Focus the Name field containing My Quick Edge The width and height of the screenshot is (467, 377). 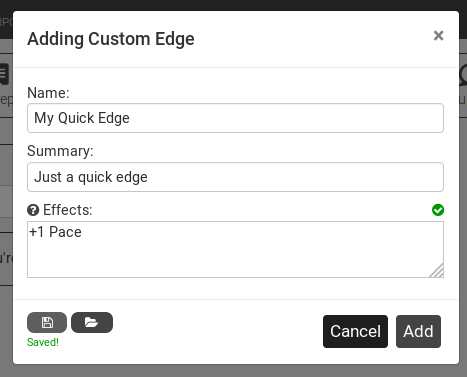coord(235,118)
